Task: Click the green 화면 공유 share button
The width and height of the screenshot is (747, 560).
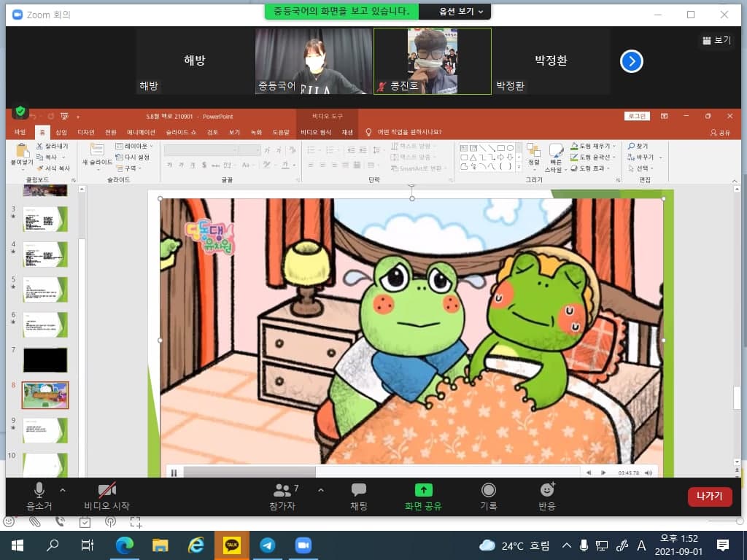Action: click(423, 496)
